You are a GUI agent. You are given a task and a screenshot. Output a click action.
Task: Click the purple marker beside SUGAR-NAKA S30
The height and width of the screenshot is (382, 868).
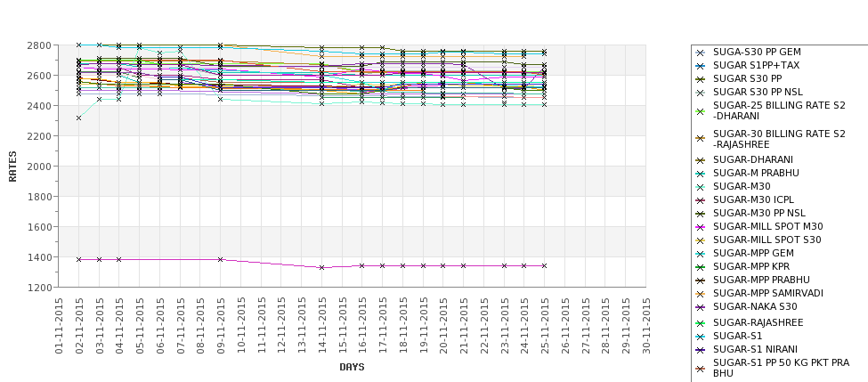(701, 307)
